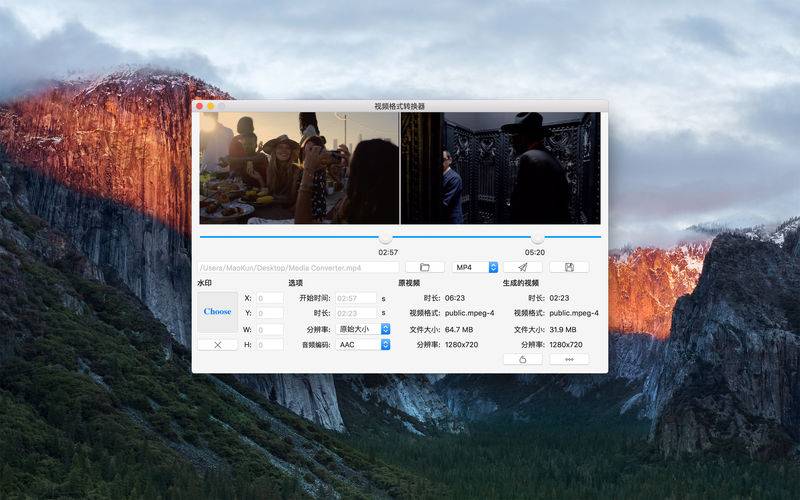Open the AAC audio codec dropdown
Viewport: 800px width, 500px height.
(x=363, y=344)
